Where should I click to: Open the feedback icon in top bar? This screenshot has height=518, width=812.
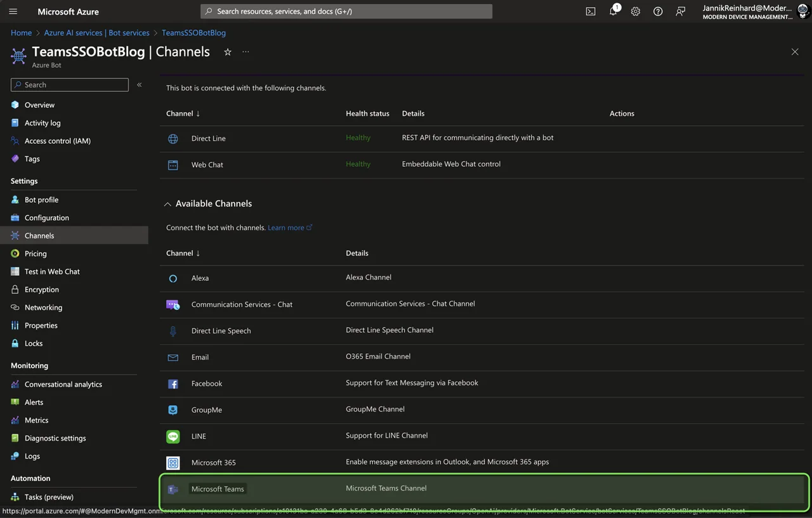[x=681, y=11]
